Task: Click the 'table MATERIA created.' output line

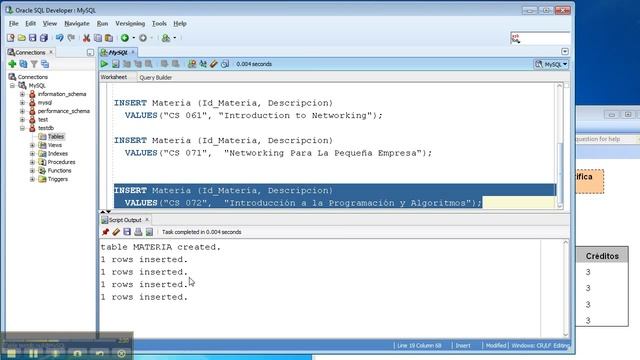Action: pyautogui.click(x=160, y=247)
